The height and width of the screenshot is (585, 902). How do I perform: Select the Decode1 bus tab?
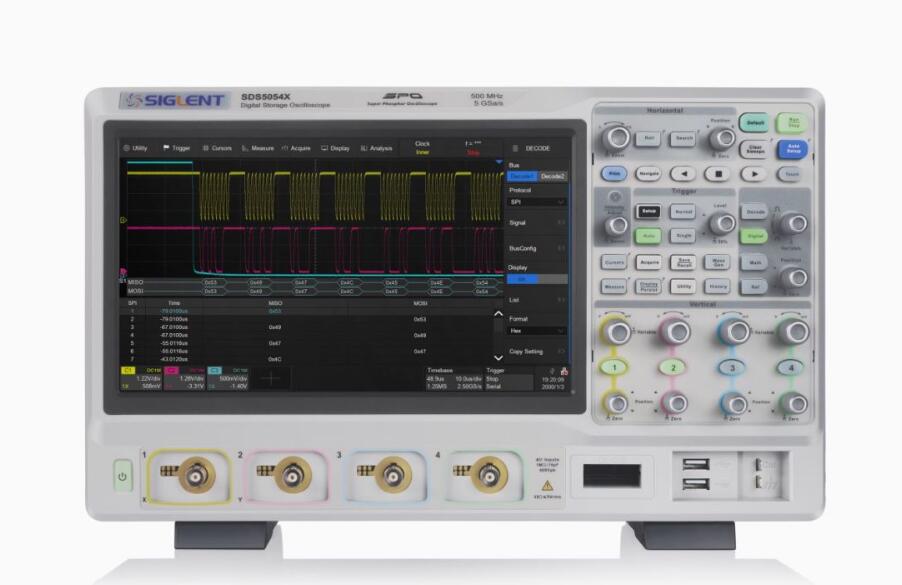[522, 176]
